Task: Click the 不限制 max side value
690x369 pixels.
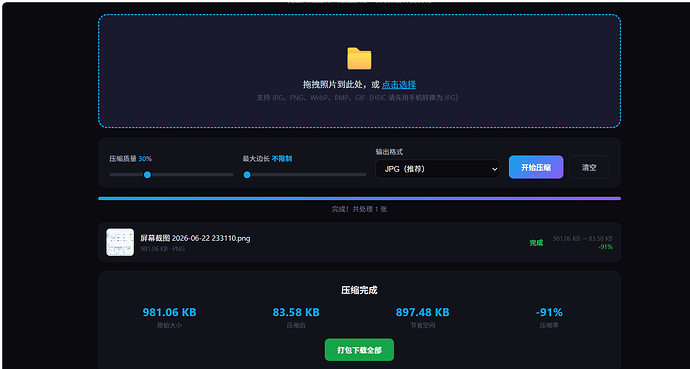Action: 282,159
